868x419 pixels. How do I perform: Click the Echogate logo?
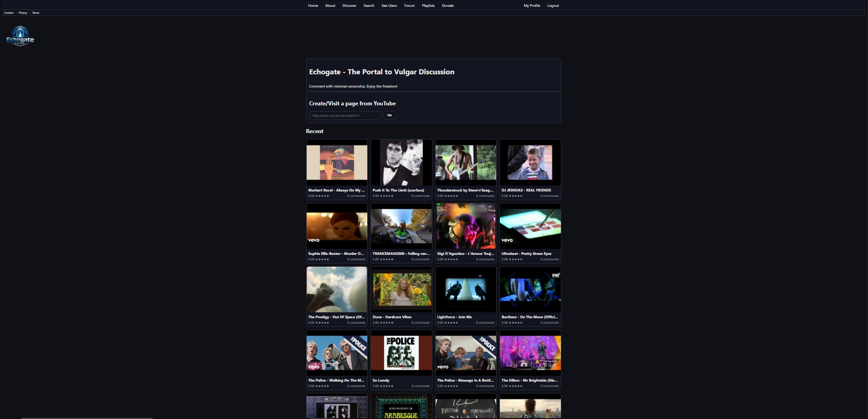tap(20, 36)
